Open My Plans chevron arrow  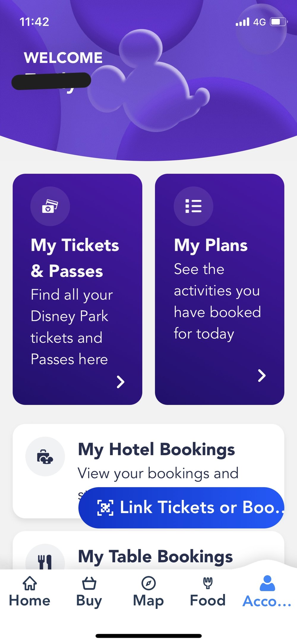[261, 375]
